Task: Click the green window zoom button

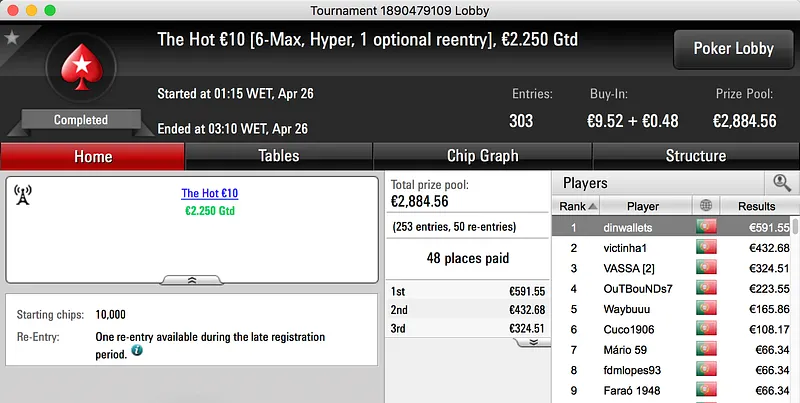Action: [52, 9]
